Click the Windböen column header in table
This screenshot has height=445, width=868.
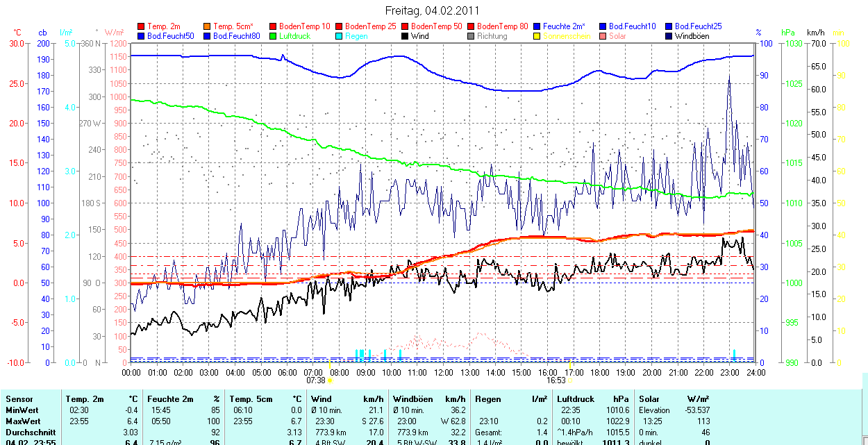click(x=413, y=399)
